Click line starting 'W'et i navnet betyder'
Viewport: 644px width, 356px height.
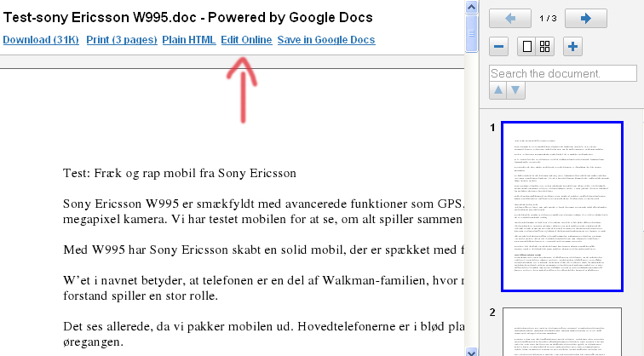click(x=264, y=280)
